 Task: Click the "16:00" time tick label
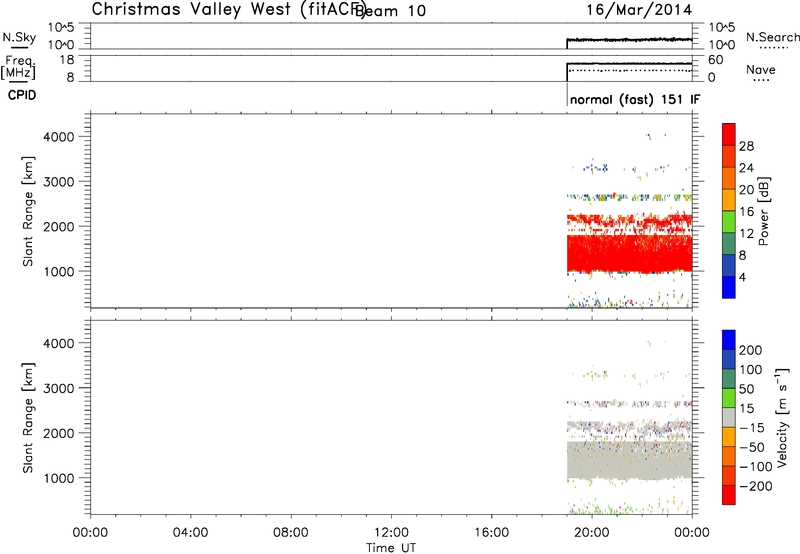point(492,533)
